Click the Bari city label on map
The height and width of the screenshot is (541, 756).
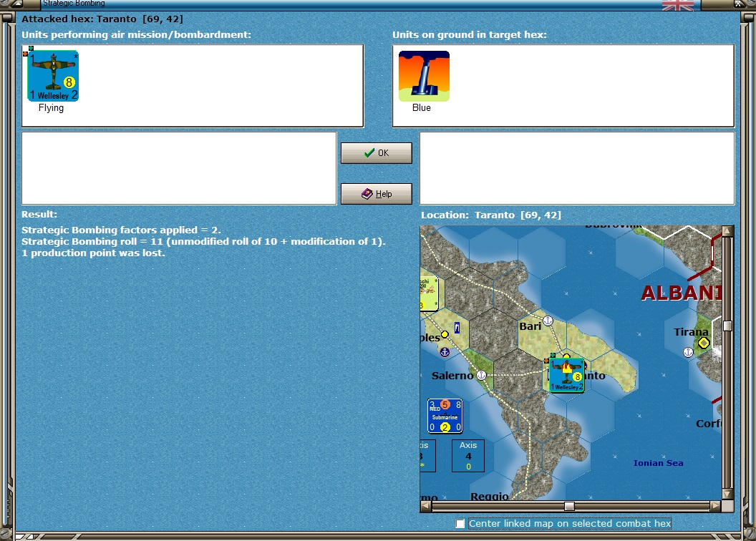[x=530, y=326]
